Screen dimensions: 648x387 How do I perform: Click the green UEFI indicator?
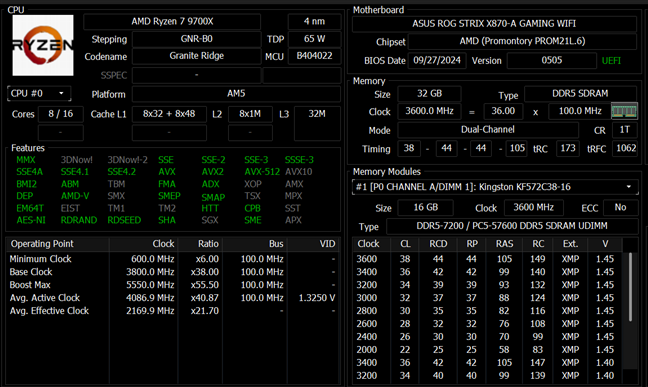coord(611,61)
